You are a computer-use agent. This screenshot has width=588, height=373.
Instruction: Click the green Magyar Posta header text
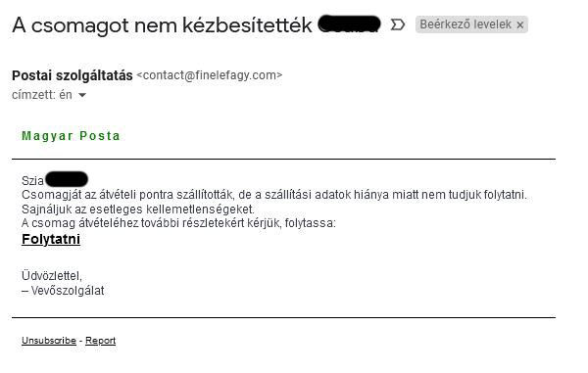click(x=71, y=135)
